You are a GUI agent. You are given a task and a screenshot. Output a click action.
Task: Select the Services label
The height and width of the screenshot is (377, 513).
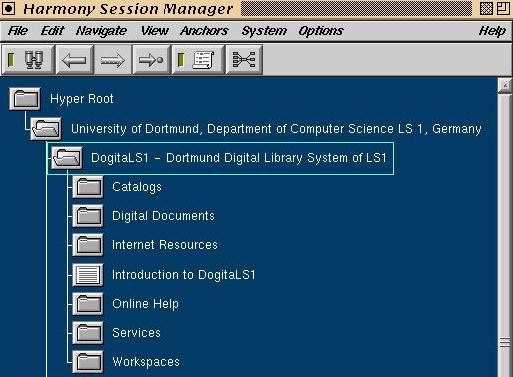tap(136, 333)
